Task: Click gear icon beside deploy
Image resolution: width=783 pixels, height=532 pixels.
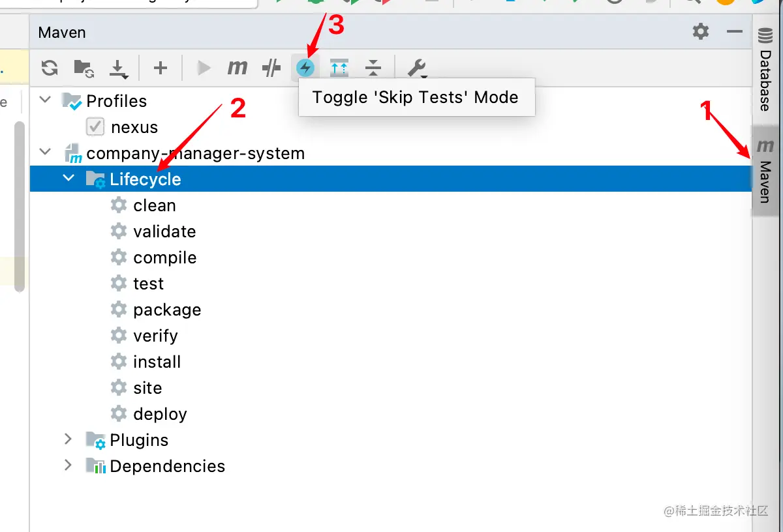Action: click(118, 413)
